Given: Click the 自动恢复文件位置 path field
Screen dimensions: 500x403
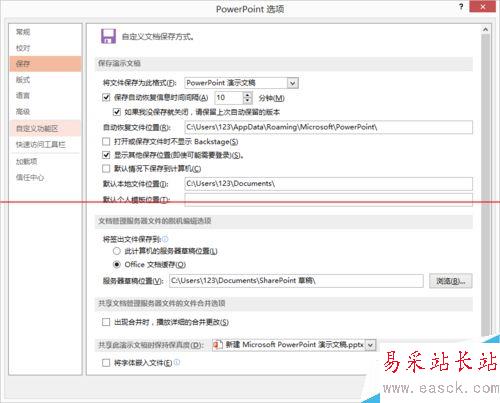Looking at the screenshot, I should [328, 127].
